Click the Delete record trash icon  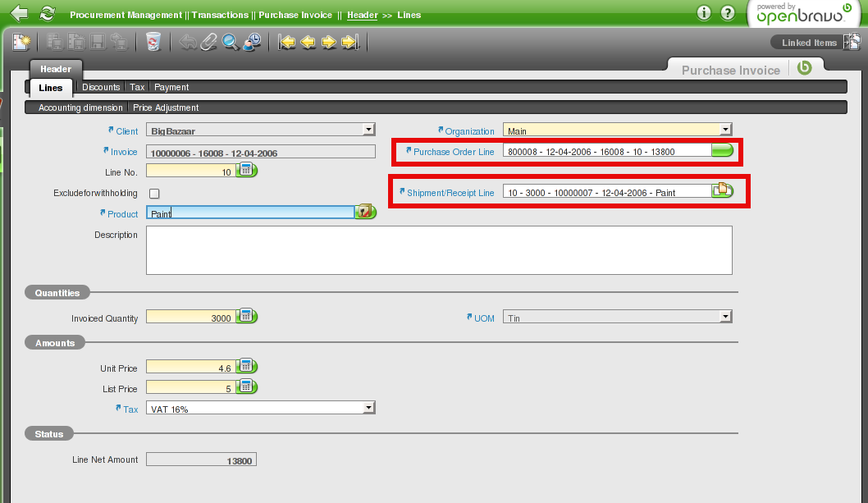coord(153,42)
